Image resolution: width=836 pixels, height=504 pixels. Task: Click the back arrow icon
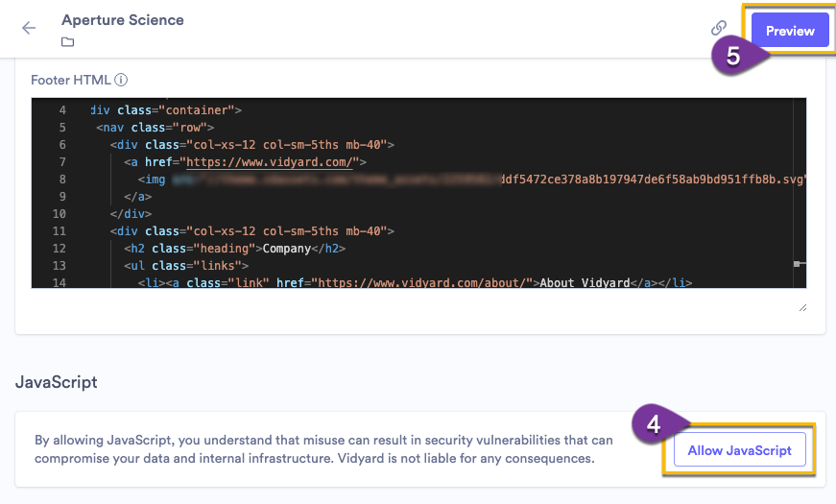point(29,28)
